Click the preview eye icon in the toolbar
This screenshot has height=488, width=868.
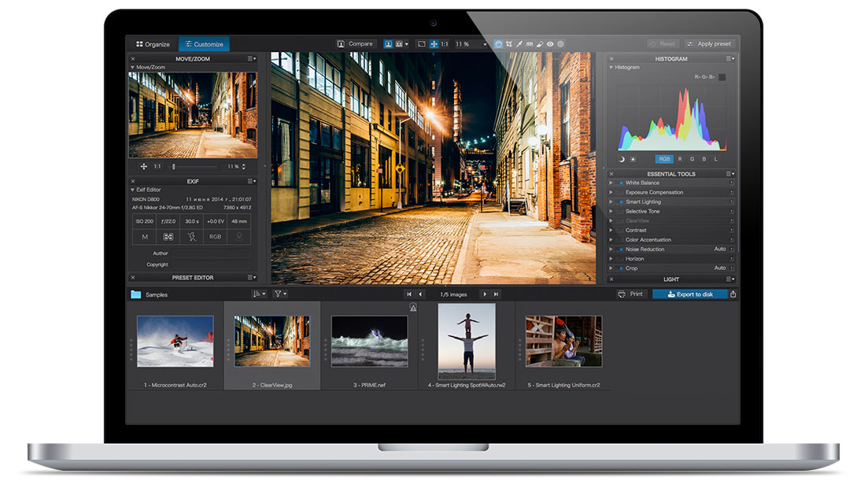coord(549,44)
